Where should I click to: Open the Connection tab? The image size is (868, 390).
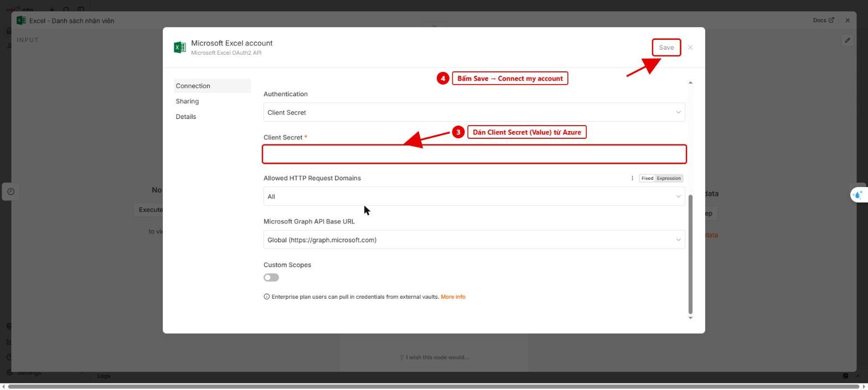(x=212, y=86)
